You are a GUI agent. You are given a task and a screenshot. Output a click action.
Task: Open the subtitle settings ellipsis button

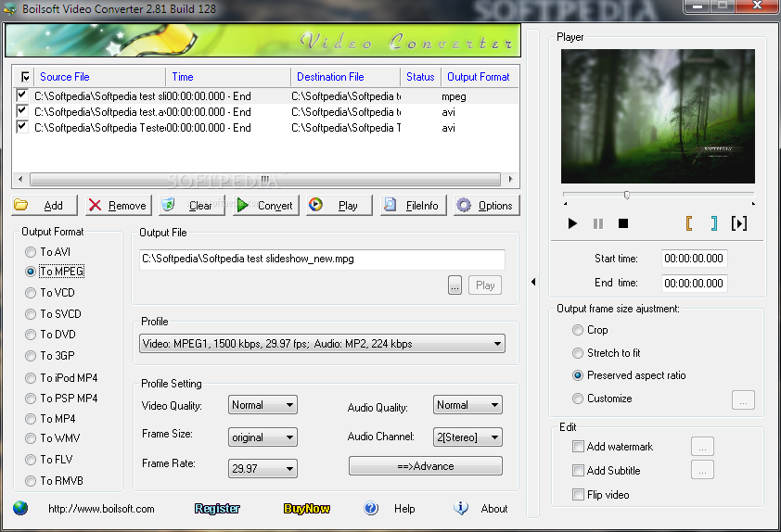pos(702,470)
